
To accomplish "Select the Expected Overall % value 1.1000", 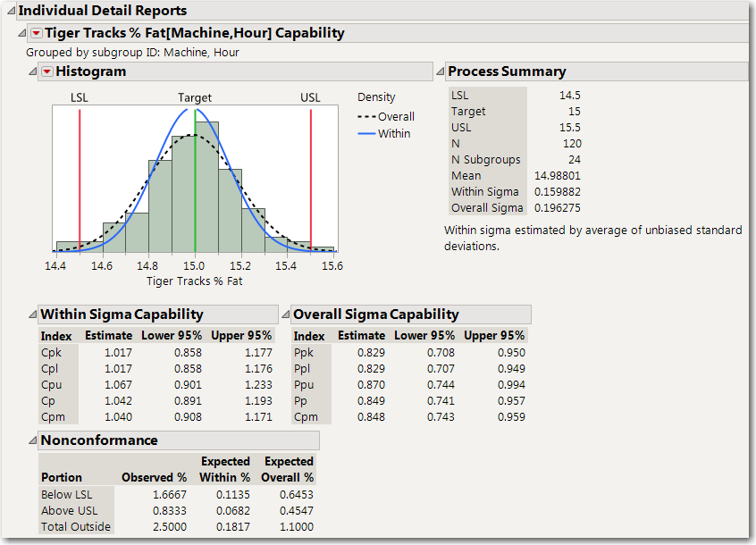I will 297,527.
